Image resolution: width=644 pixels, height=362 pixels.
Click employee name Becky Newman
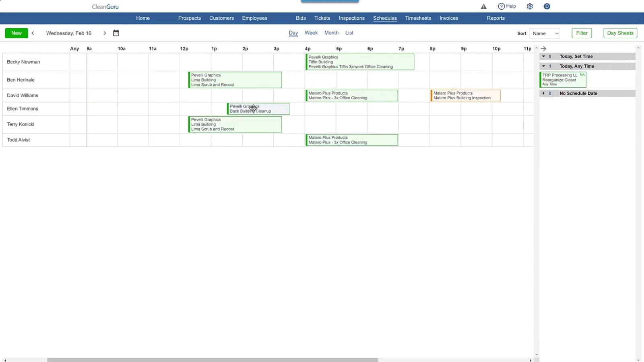pyautogui.click(x=23, y=62)
